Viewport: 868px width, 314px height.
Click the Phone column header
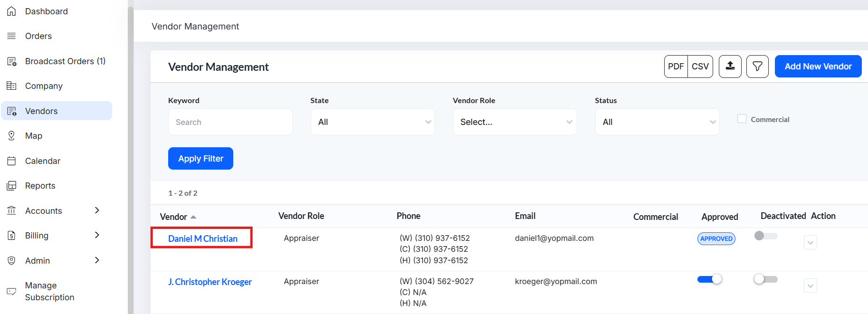(x=409, y=216)
